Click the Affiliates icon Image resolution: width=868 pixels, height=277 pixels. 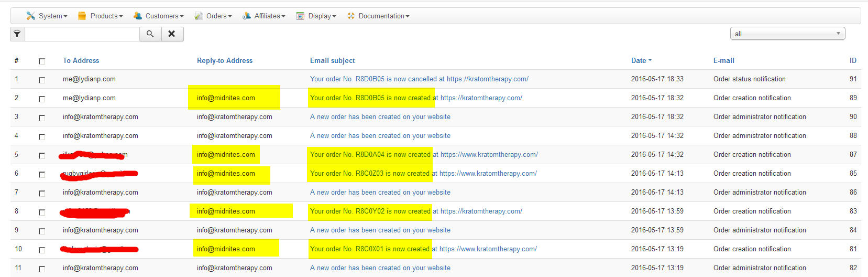pos(247,16)
